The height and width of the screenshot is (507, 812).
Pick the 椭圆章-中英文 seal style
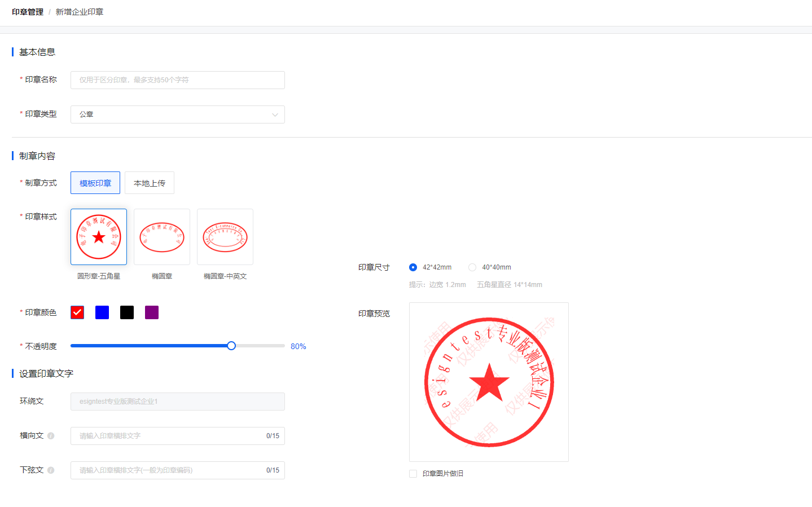[225, 237]
